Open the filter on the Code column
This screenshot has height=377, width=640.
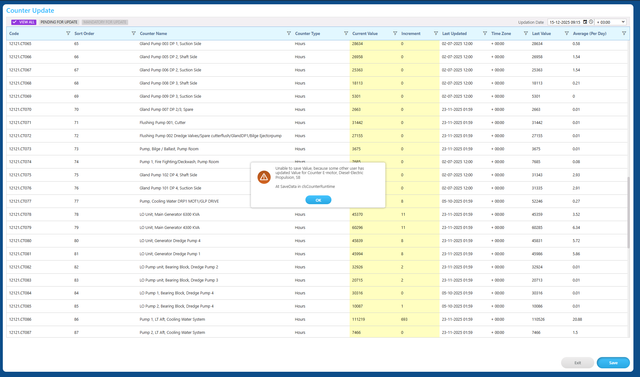point(68,33)
